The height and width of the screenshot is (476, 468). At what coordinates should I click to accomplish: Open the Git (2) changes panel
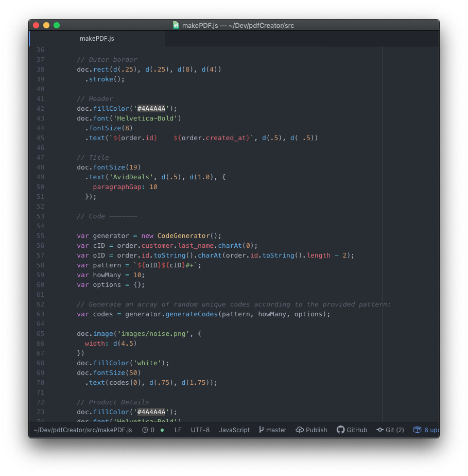pyautogui.click(x=390, y=430)
